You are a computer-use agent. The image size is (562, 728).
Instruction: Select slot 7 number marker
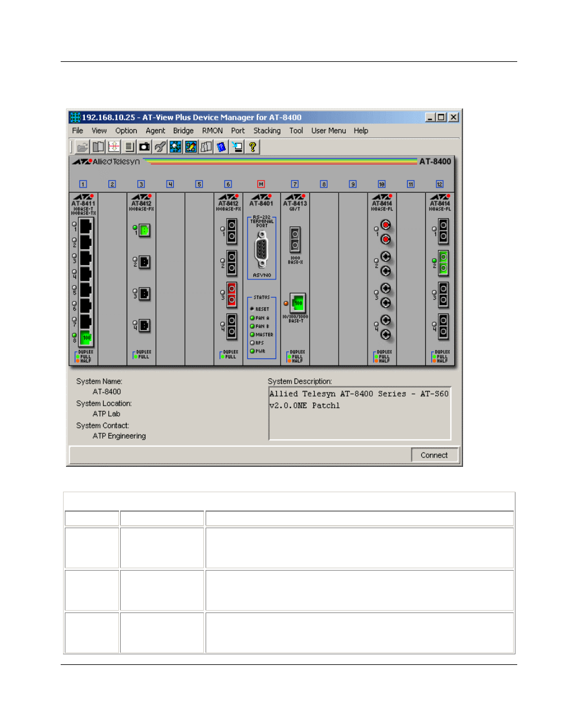tap(295, 184)
